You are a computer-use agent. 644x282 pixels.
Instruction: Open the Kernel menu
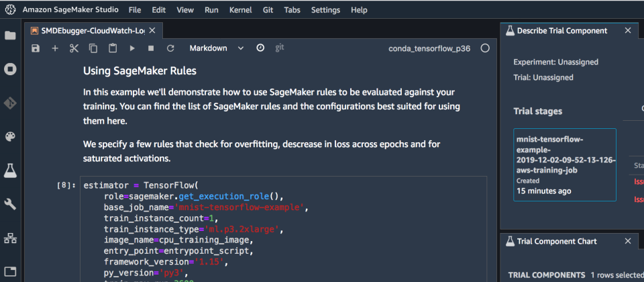click(x=241, y=10)
